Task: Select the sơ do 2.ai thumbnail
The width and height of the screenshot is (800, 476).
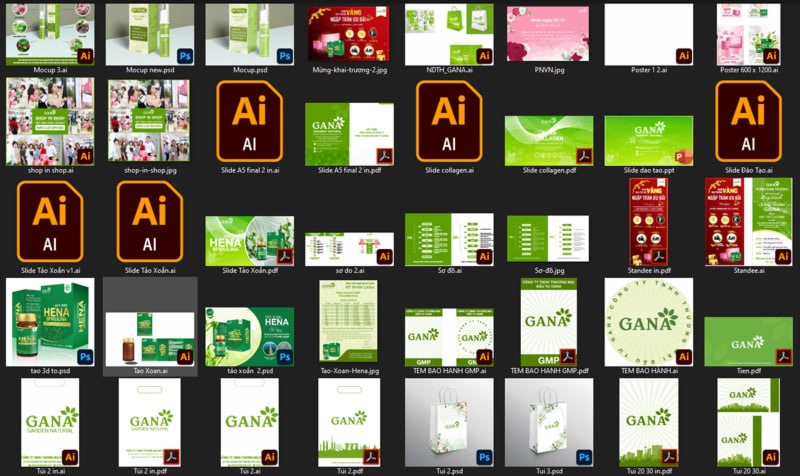Action: (x=349, y=249)
